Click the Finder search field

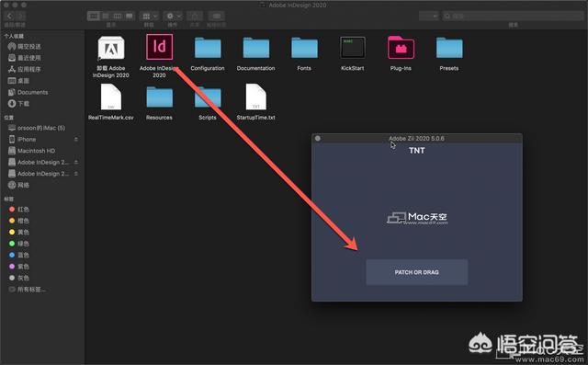click(513, 17)
